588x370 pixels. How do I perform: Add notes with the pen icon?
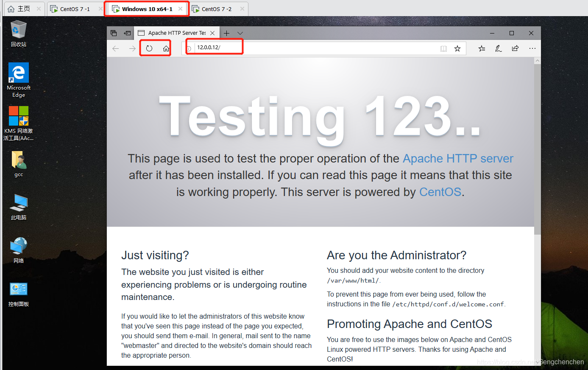[499, 48]
